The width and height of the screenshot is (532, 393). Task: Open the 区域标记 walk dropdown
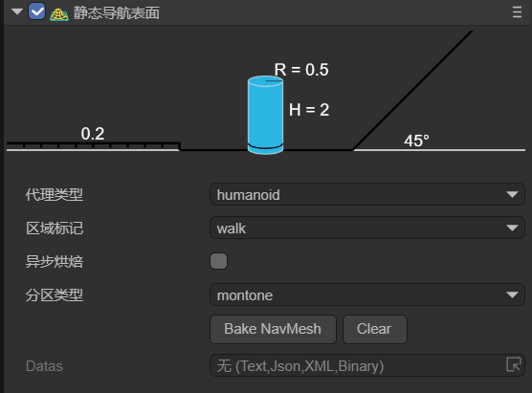pos(367,228)
